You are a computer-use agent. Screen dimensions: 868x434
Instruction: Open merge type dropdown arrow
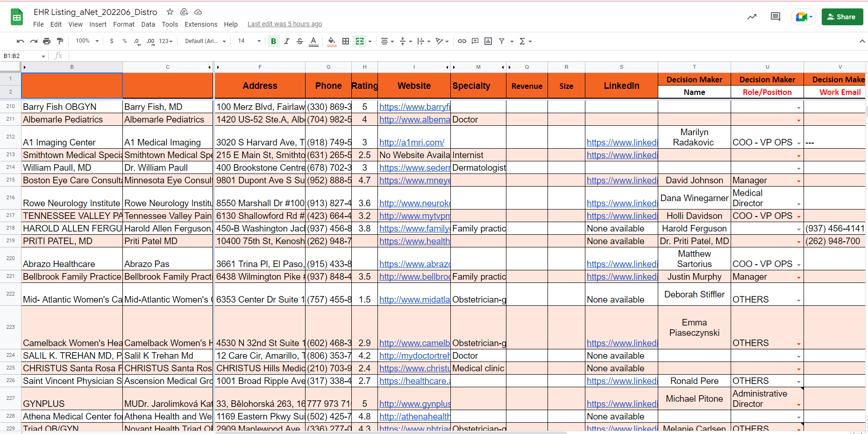pos(370,41)
